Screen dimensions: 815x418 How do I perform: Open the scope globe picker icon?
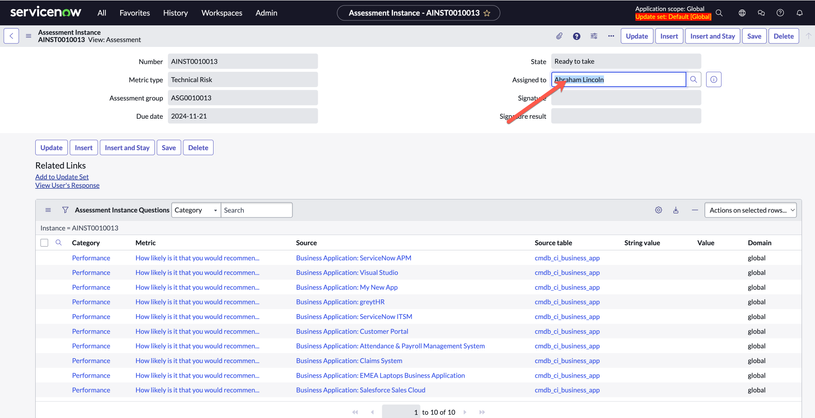pos(742,13)
